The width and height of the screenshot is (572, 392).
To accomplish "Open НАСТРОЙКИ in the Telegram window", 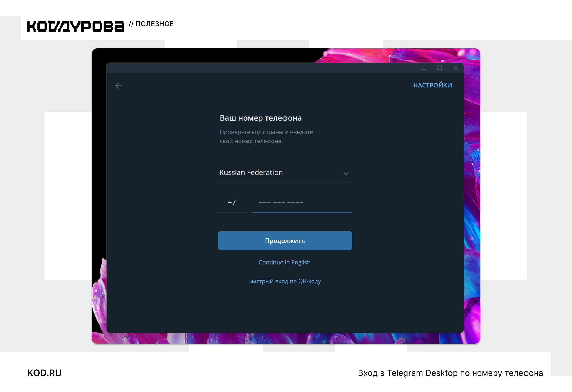I will click(433, 85).
